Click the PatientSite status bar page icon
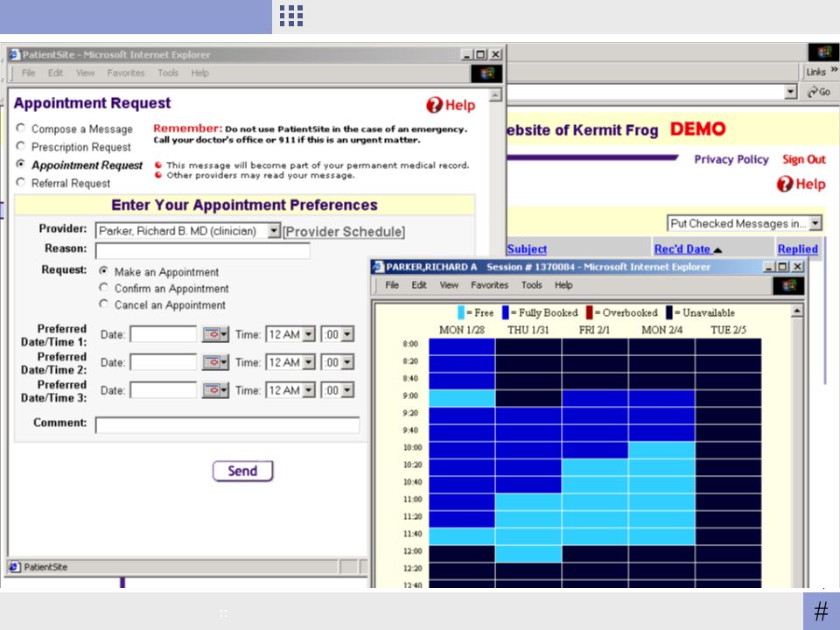Image resolution: width=840 pixels, height=630 pixels. [15, 567]
